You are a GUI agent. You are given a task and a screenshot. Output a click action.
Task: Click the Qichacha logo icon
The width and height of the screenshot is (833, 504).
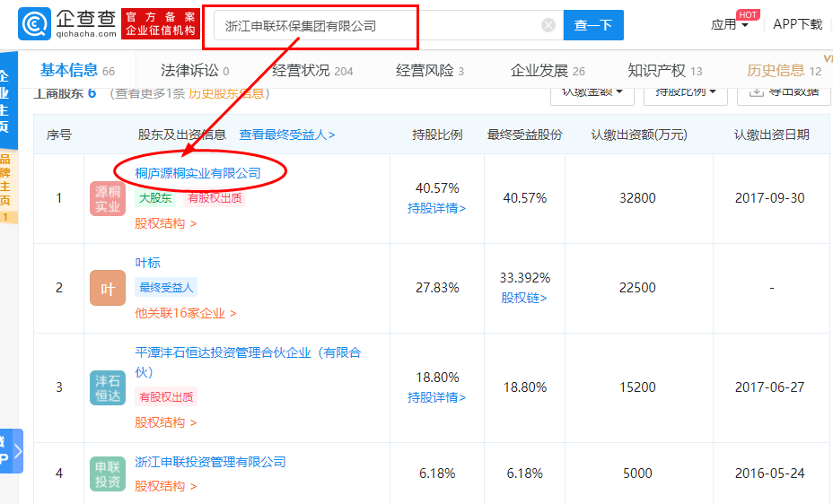coord(34,24)
